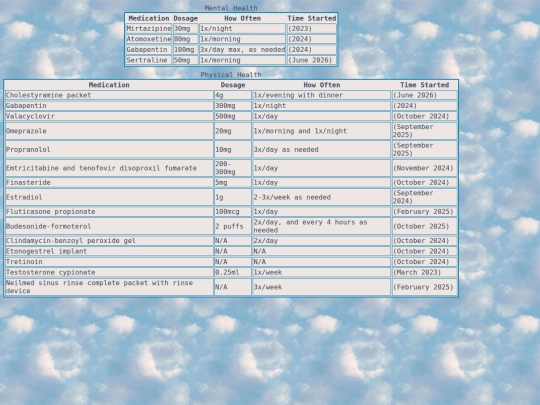This screenshot has width=540, height=405.
Task: Select 'Fluticasone propionate' cell
Action: tap(109, 211)
